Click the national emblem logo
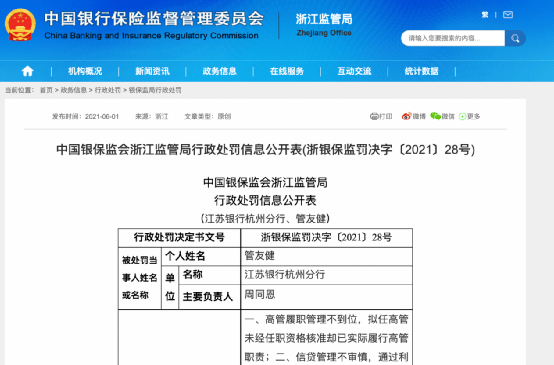This screenshot has width=554, height=365. [20, 25]
